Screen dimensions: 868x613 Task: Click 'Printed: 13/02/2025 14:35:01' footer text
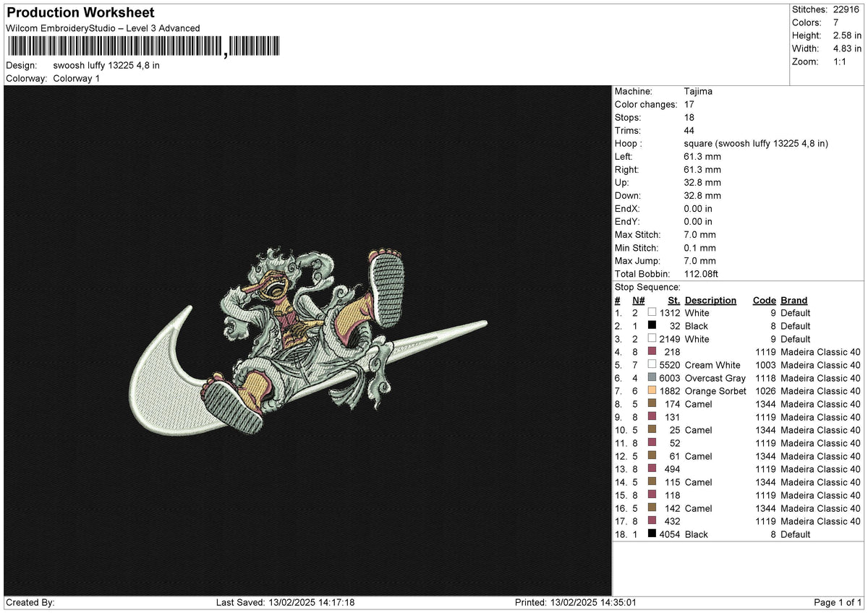576,602
